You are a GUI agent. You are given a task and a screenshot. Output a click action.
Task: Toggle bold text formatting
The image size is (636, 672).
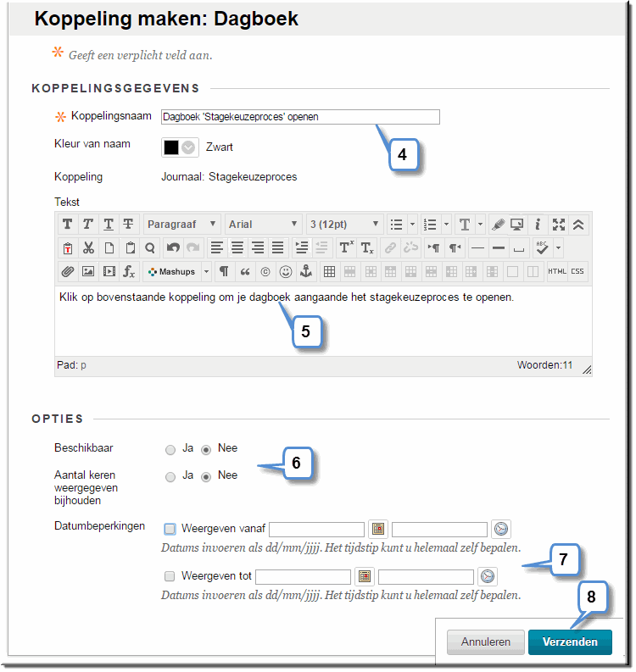click(67, 225)
